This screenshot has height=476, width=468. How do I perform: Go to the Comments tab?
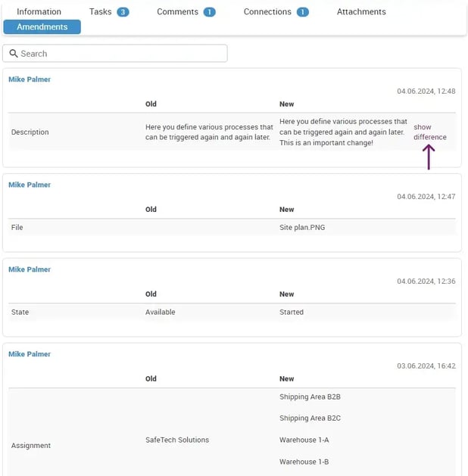(x=177, y=12)
